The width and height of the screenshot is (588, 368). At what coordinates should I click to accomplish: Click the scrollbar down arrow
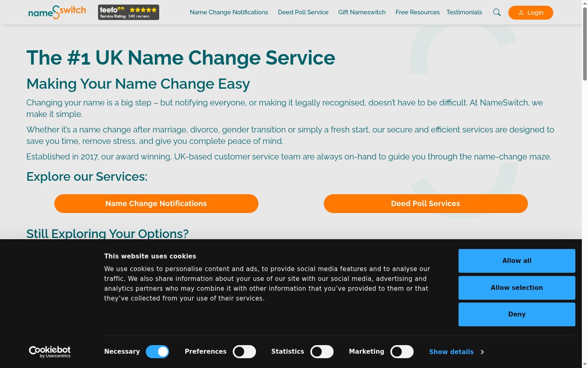(x=585, y=364)
